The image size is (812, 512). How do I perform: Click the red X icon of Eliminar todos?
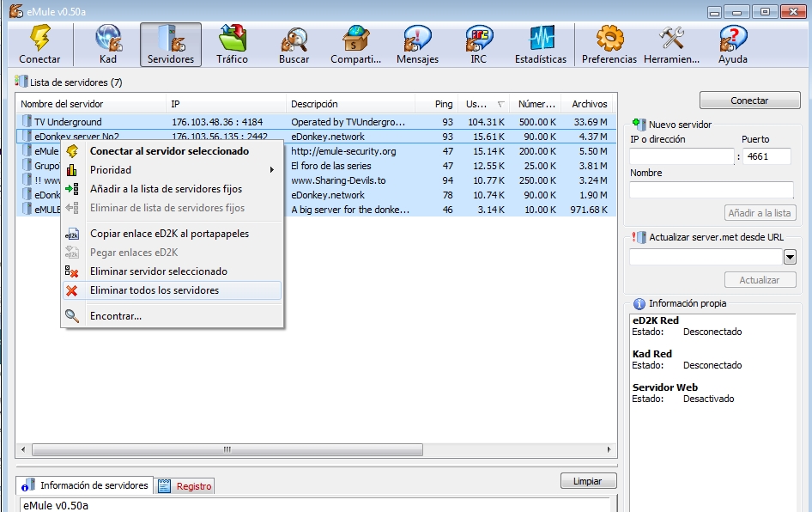(x=72, y=290)
